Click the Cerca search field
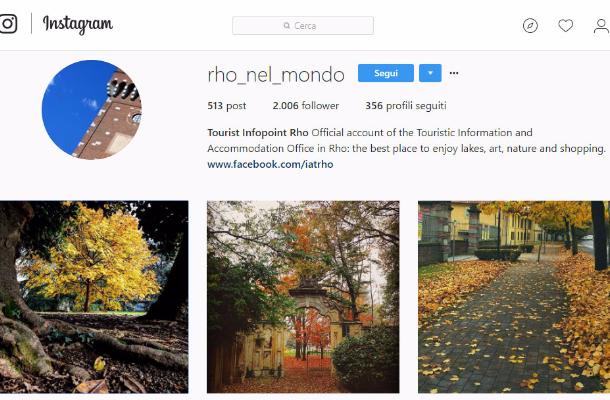Viewport: 610px width, 400px height. (x=303, y=26)
